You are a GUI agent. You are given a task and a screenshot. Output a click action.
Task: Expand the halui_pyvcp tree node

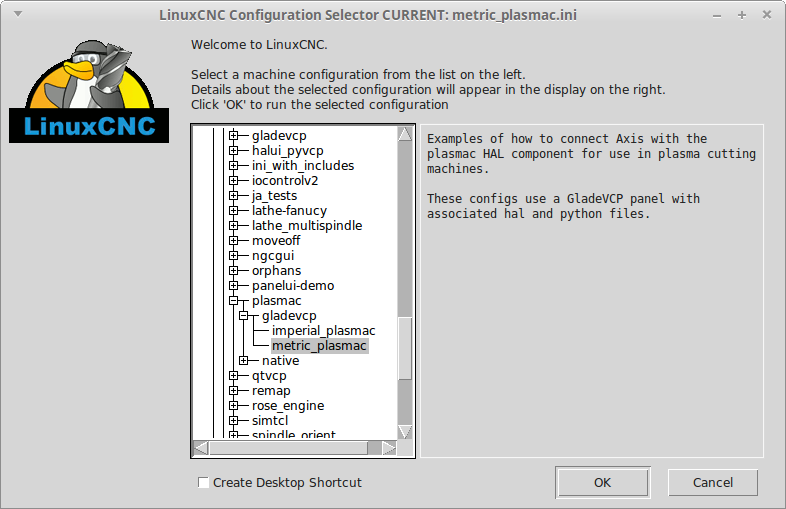click(x=234, y=150)
